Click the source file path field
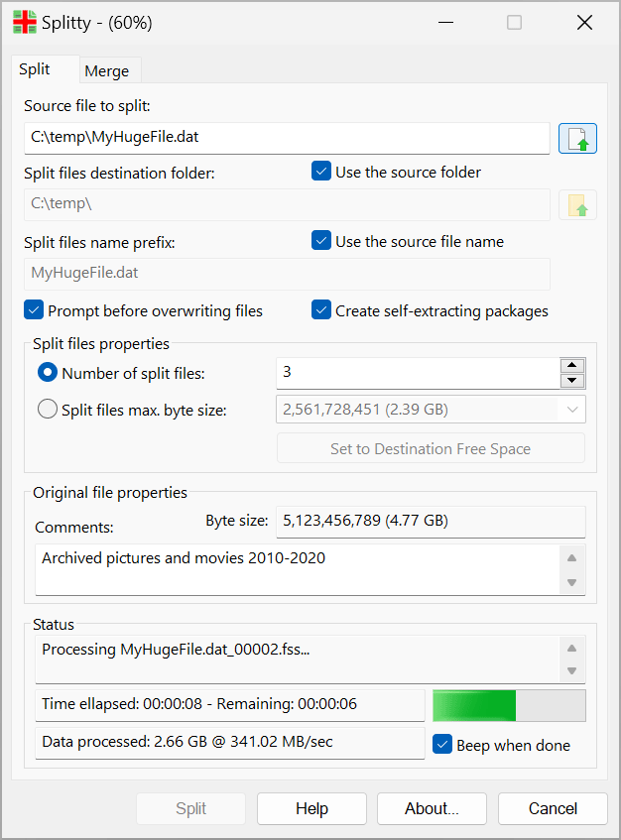 pos(287,138)
